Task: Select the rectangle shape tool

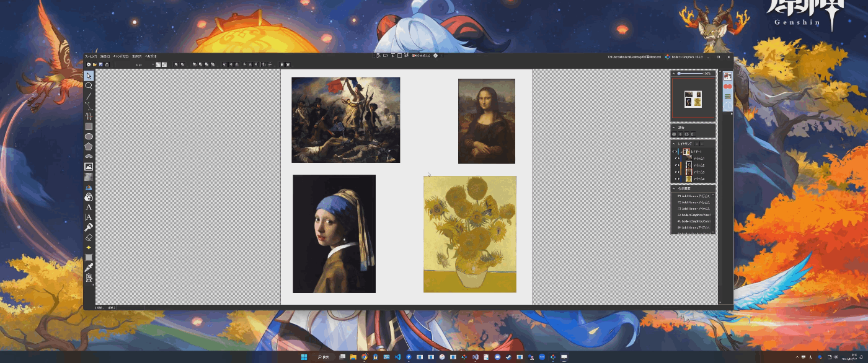Action: click(x=89, y=126)
